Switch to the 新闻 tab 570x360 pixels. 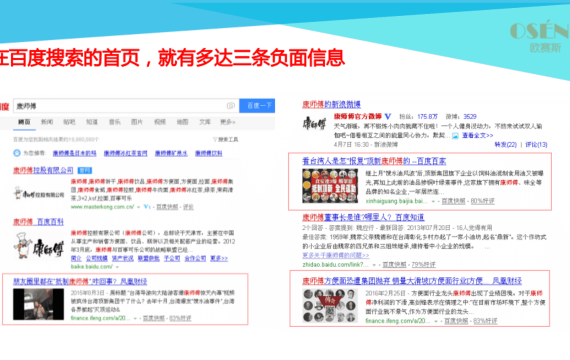pyautogui.click(x=47, y=122)
